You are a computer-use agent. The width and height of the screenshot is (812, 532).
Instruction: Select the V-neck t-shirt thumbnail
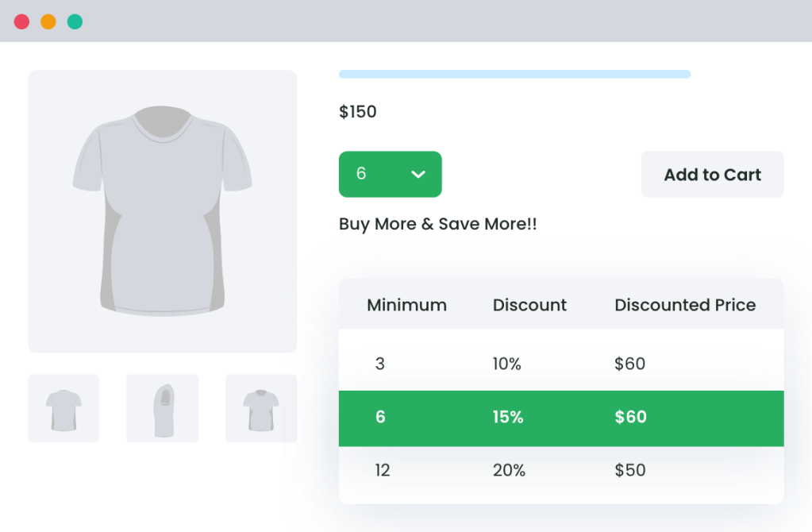click(261, 408)
